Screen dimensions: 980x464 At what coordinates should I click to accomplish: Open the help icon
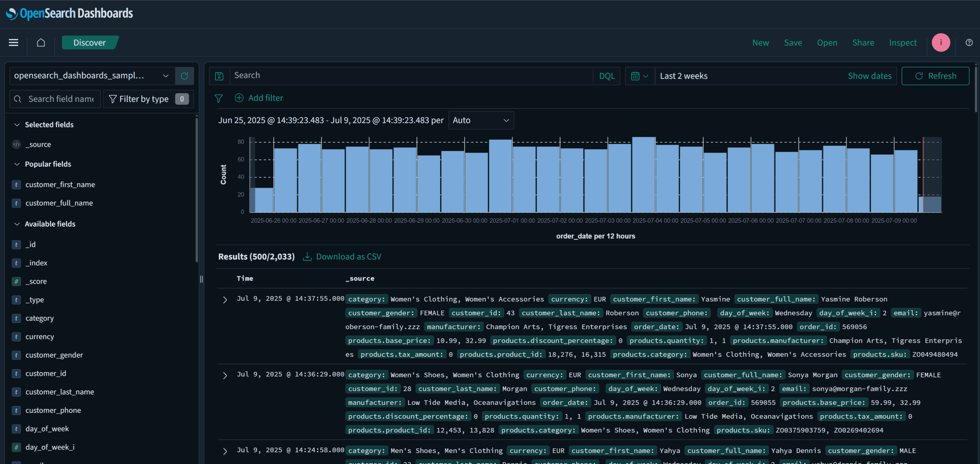coord(969,42)
